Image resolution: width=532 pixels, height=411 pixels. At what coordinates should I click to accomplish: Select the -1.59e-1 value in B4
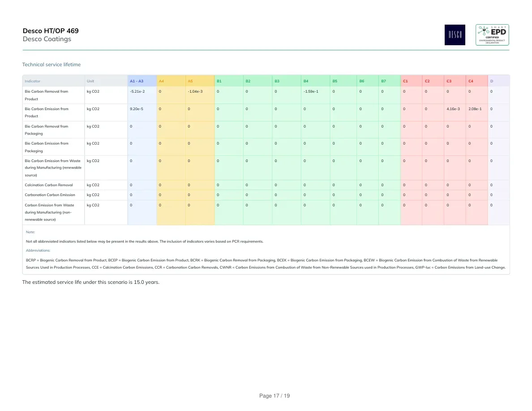pos(311,91)
